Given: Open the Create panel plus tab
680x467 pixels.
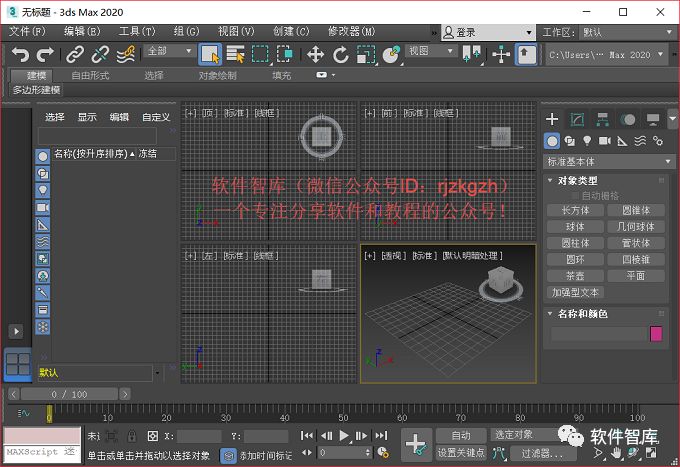Looking at the screenshot, I should 552,119.
